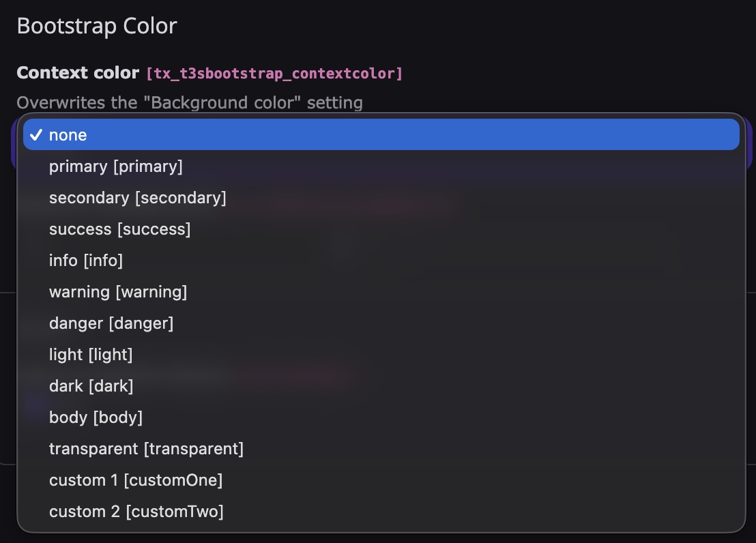Select the body [body] entry

point(96,417)
